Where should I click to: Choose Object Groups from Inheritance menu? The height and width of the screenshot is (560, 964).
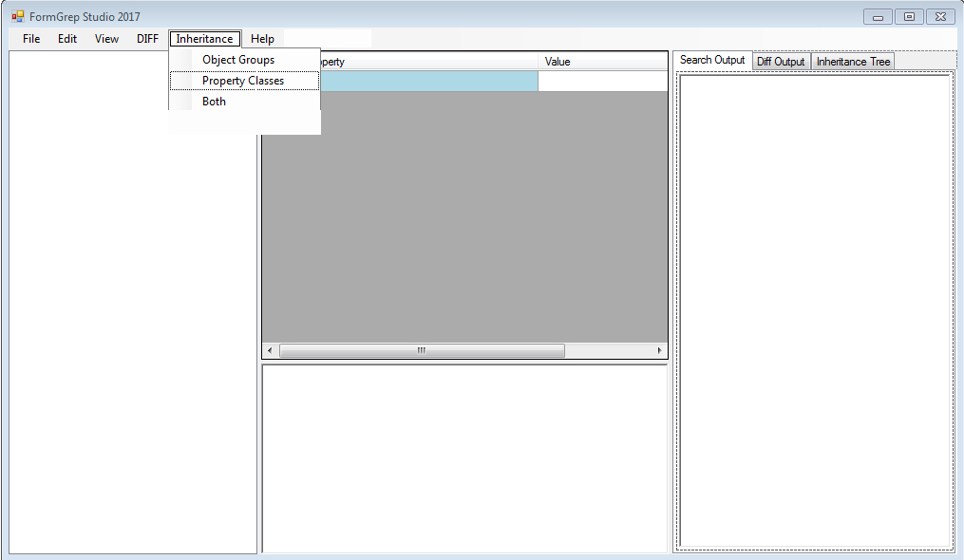(x=245, y=60)
